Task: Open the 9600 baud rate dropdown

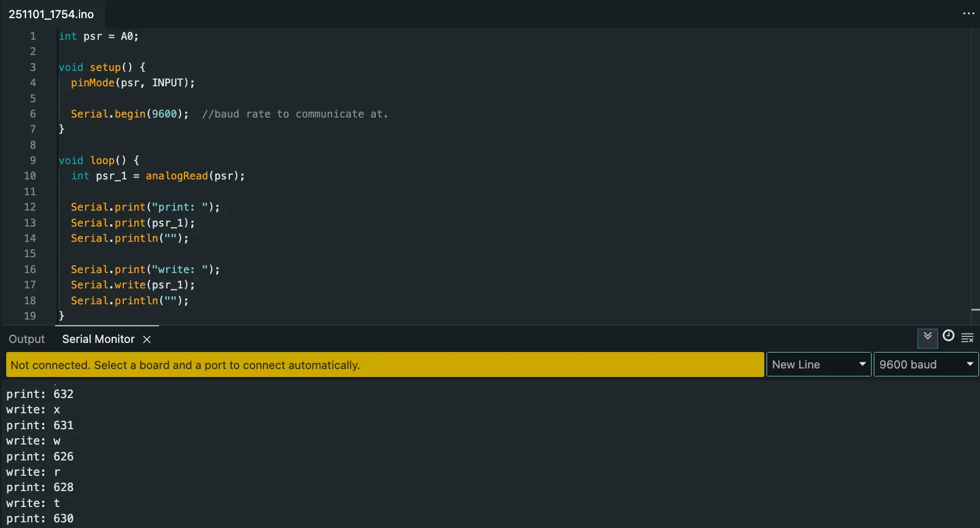Action: pyautogui.click(x=925, y=364)
